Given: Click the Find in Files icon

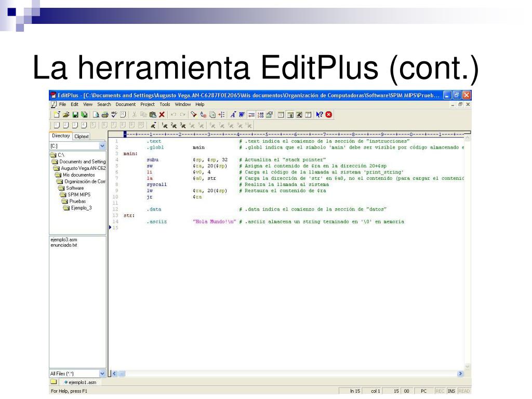Looking at the screenshot, I should pos(212,115).
